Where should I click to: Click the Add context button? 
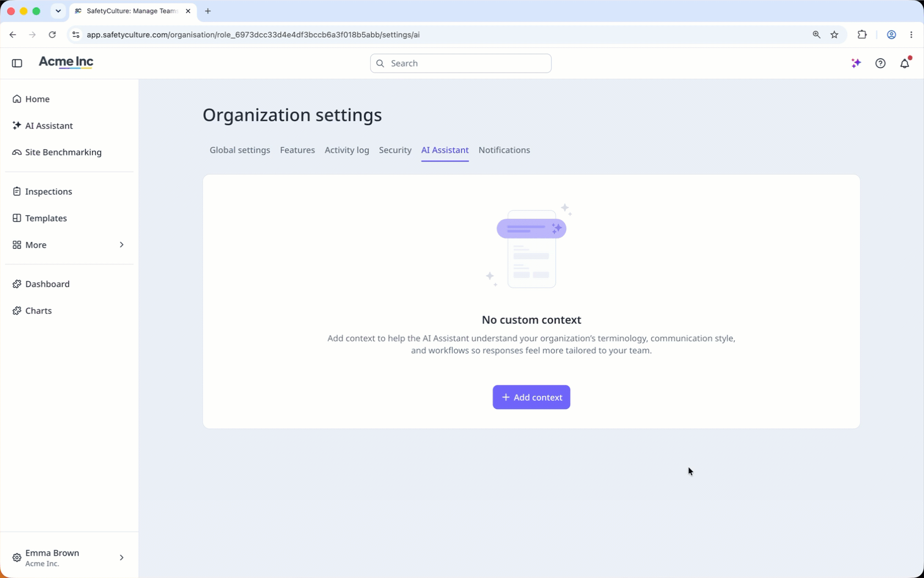click(x=531, y=397)
